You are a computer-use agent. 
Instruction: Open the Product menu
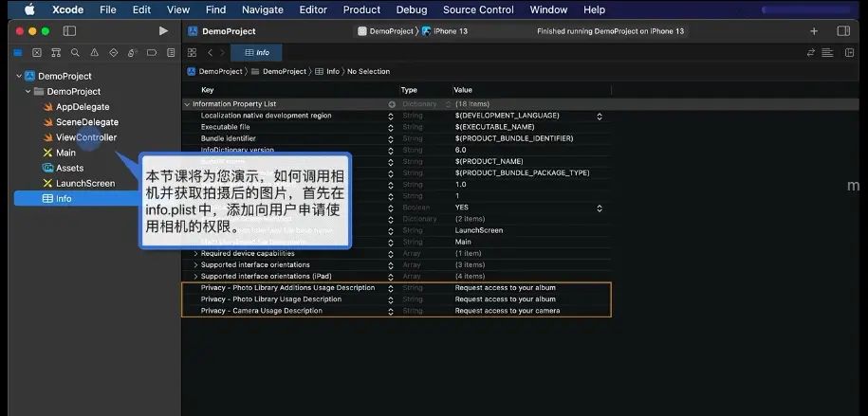[361, 9]
